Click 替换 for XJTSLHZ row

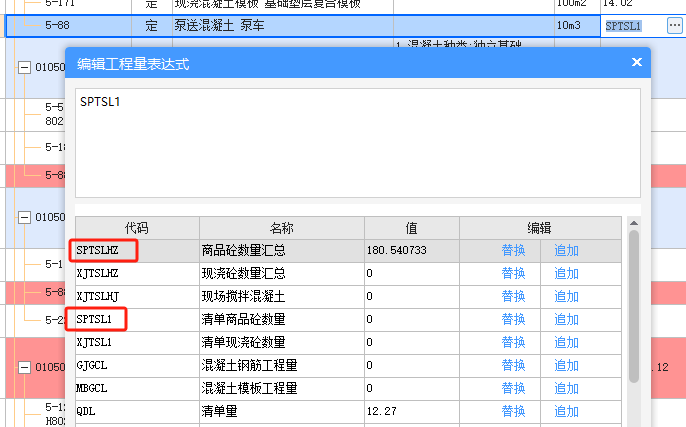(513, 273)
